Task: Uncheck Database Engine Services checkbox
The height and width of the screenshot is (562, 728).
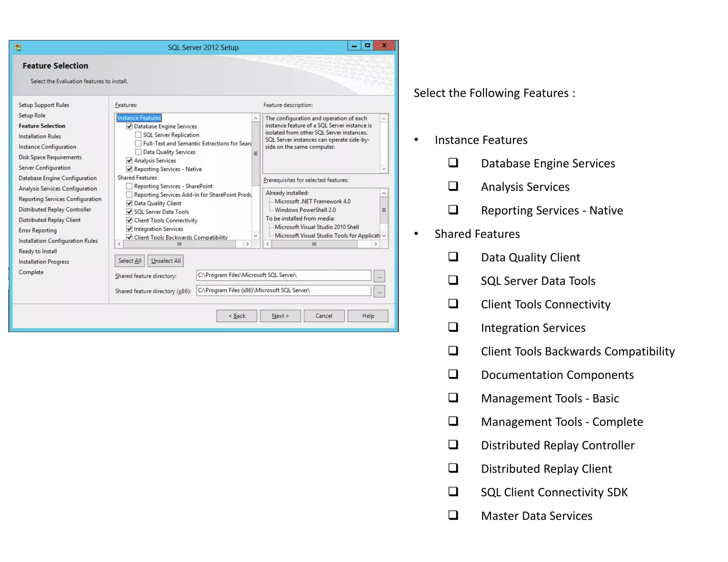Action: [x=129, y=126]
